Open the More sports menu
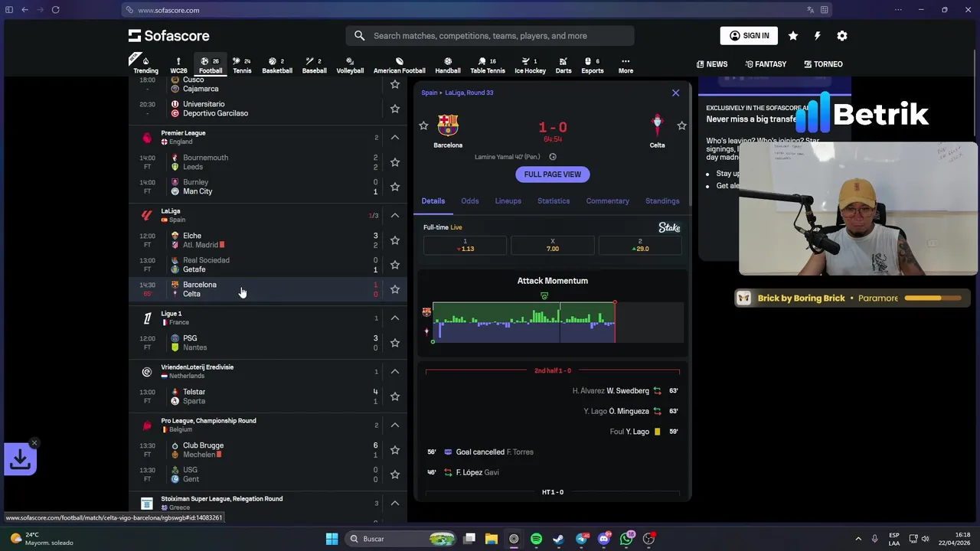The image size is (980, 551). [626, 66]
